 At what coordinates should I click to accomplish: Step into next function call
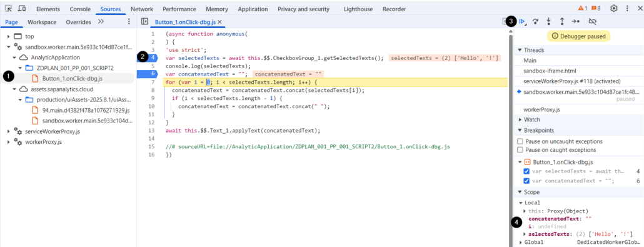click(x=548, y=21)
